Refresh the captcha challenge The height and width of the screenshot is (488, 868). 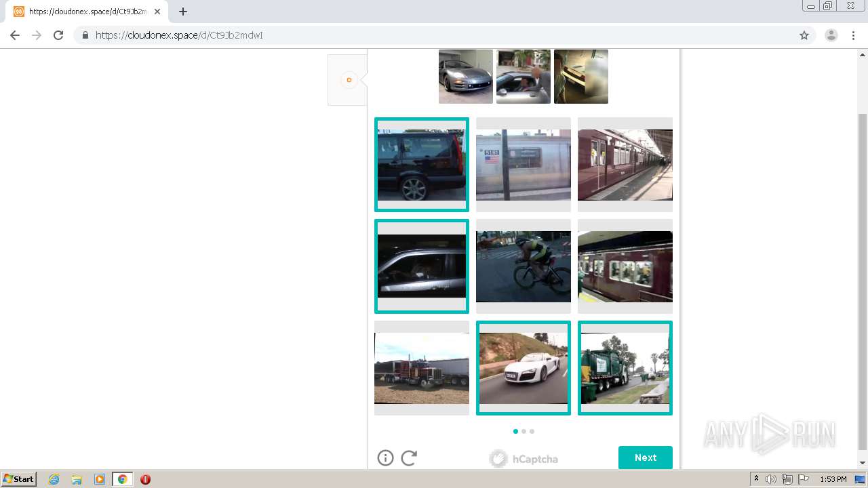point(409,458)
